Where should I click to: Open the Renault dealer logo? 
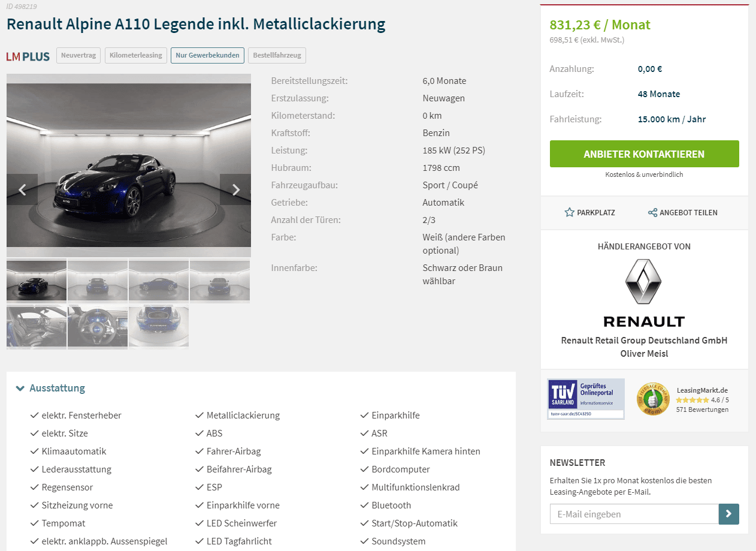coord(644,293)
